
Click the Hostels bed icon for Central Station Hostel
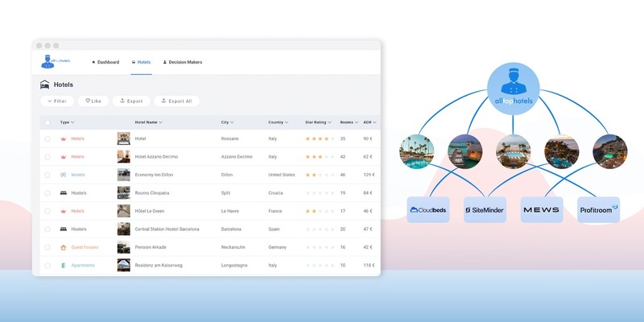64,229
